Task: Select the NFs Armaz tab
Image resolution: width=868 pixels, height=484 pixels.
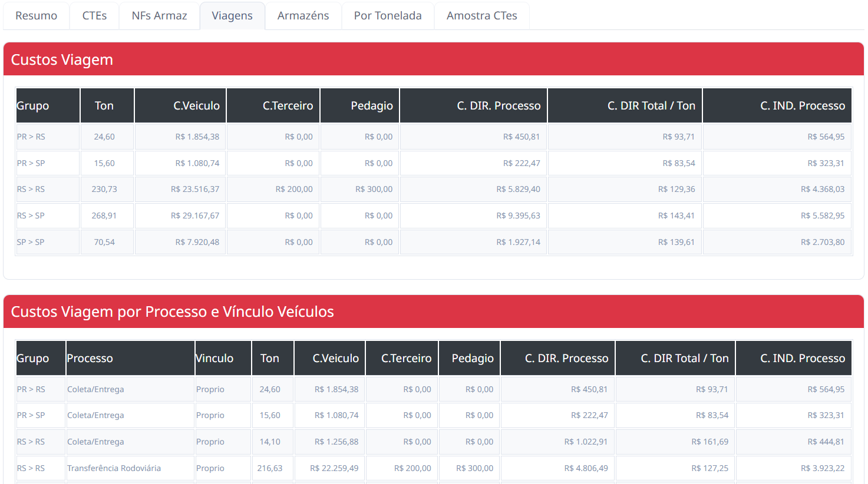Action: tap(159, 15)
